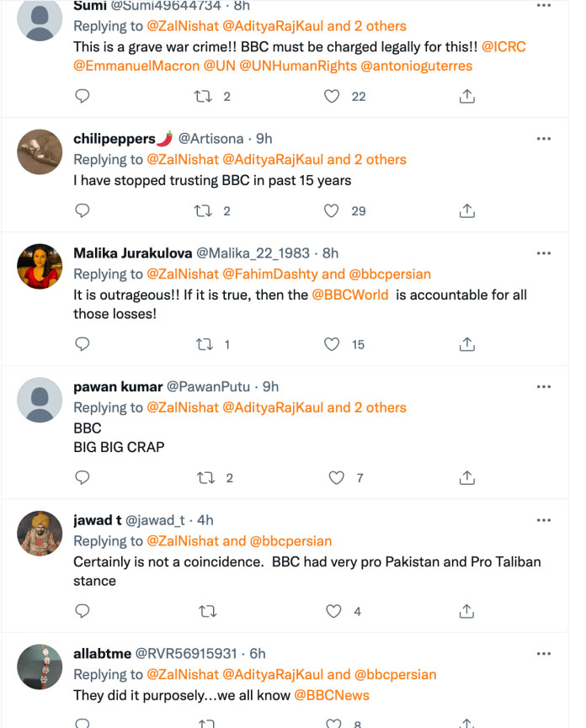Reply to Malika Jurakulova's tweet

[82, 344]
